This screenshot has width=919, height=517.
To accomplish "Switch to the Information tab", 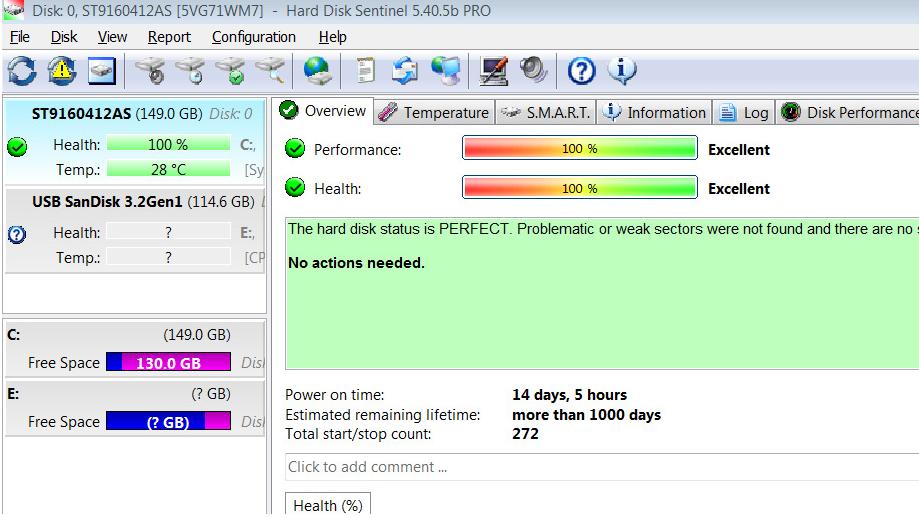I will 654,113.
